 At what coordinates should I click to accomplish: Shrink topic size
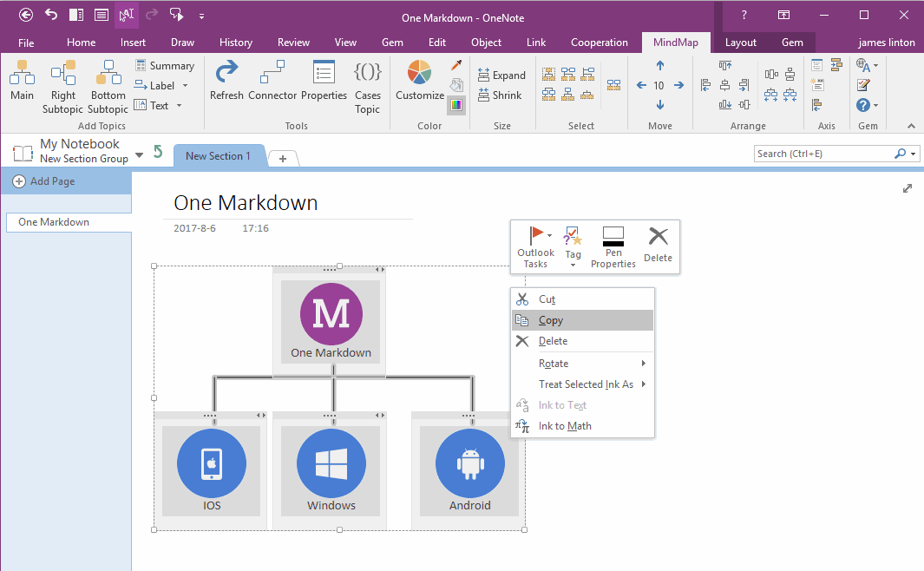500,95
